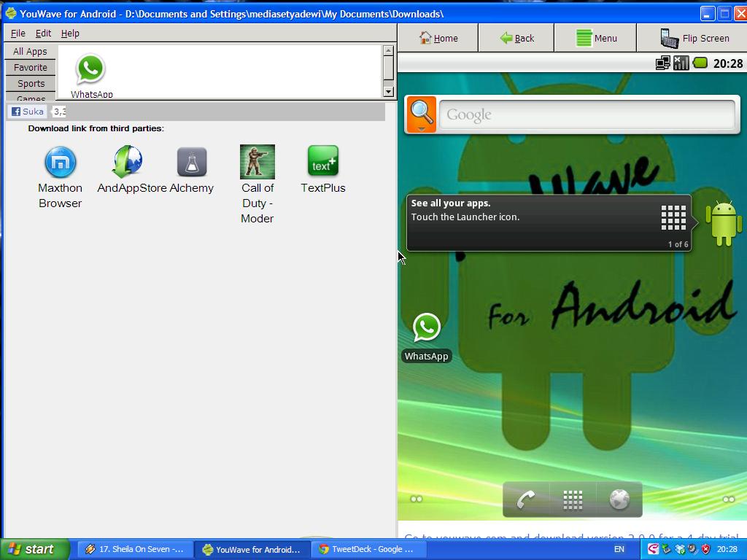Screen dimensions: 747x560
Task: Switch to right home screen dots
Action: (729, 499)
